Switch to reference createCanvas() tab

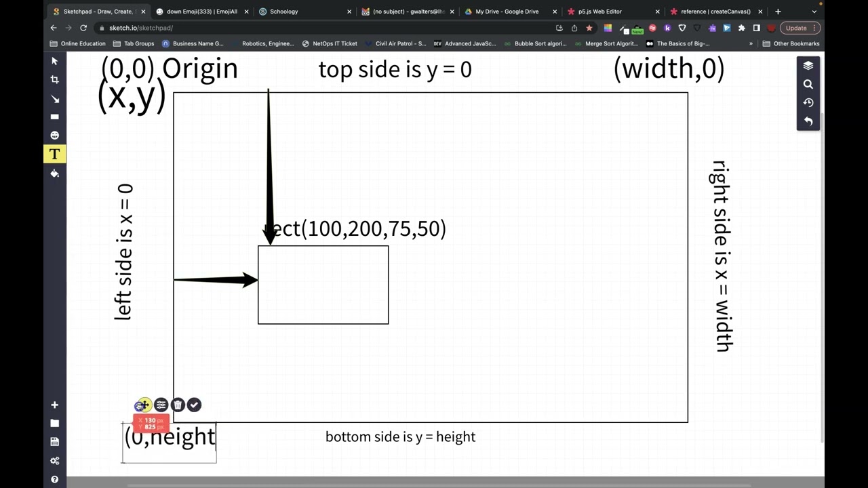[x=715, y=12]
